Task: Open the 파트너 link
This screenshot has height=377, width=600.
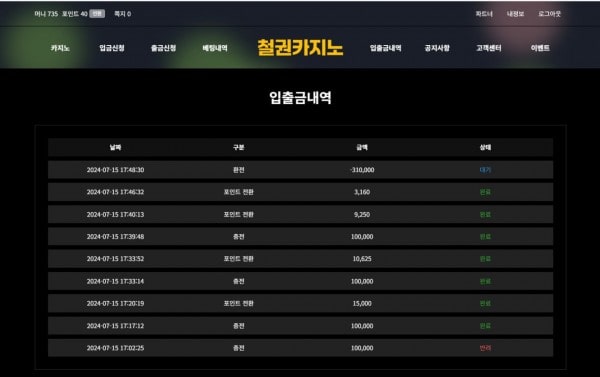Action: point(484,14)
